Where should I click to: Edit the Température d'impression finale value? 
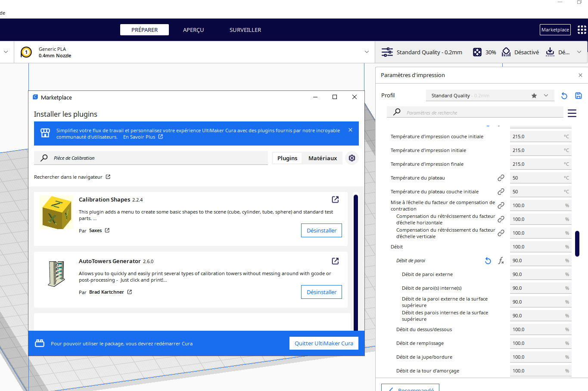coord(541,164)
